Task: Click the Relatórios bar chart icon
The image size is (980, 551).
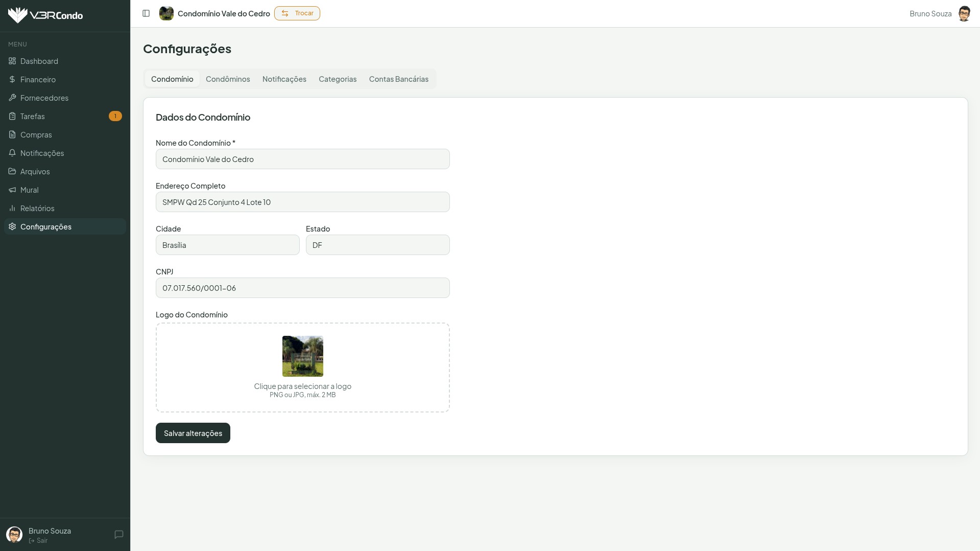Action: point(12,208)
